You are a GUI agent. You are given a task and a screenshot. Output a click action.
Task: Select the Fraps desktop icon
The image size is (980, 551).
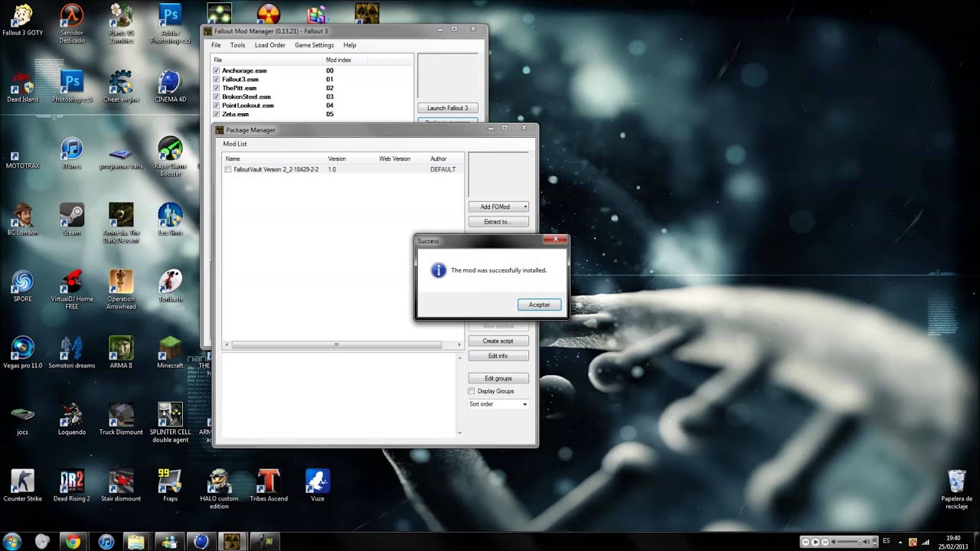pyautogui.click(x=170, y=482)
